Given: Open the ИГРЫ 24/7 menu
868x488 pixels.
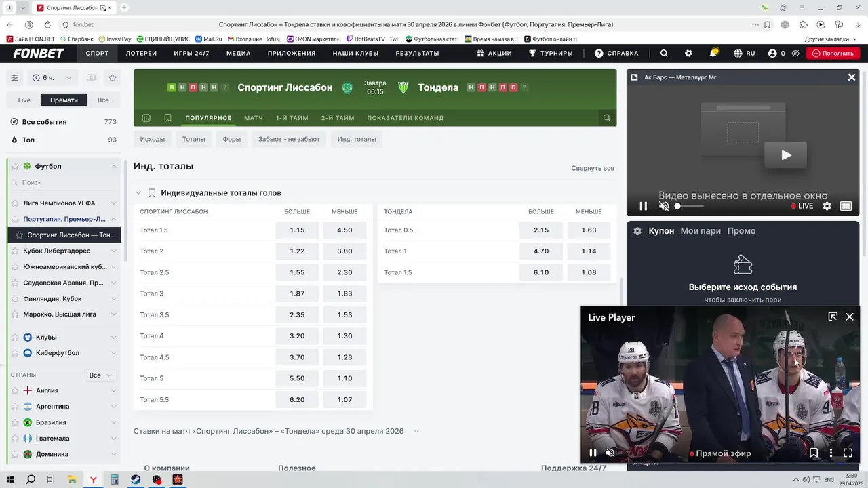Looking at the screenshot, I should point(191,53).
